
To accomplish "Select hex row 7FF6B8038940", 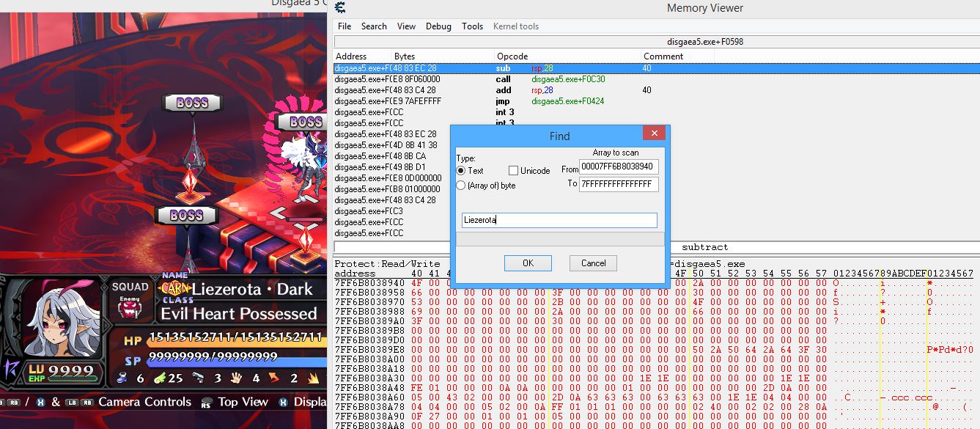I will pos(654,283).
